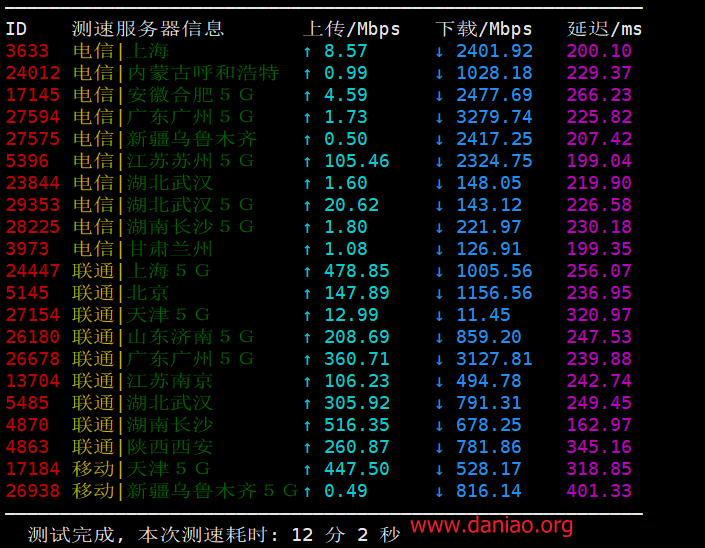The image size is (705, 548).
Task: Click 电信|安徽合肥 5G server name
Action: 163,95
